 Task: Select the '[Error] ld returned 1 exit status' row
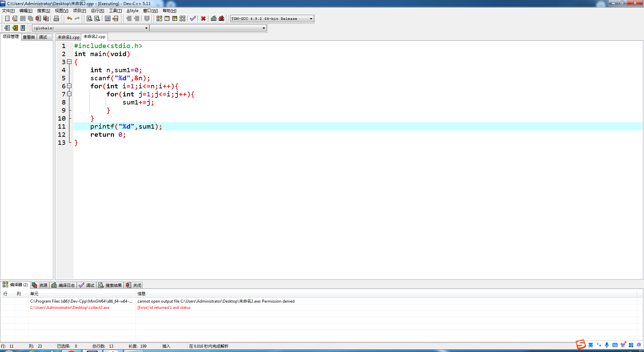point(319,308)
